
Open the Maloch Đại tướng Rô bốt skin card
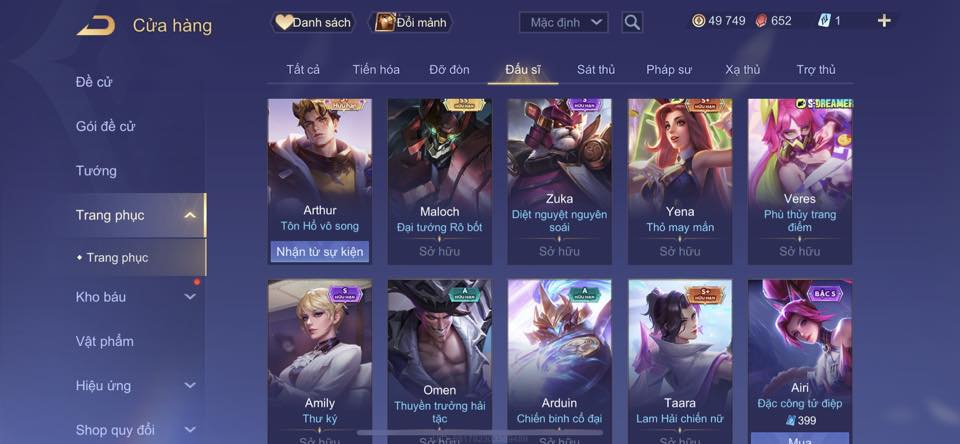440,182
